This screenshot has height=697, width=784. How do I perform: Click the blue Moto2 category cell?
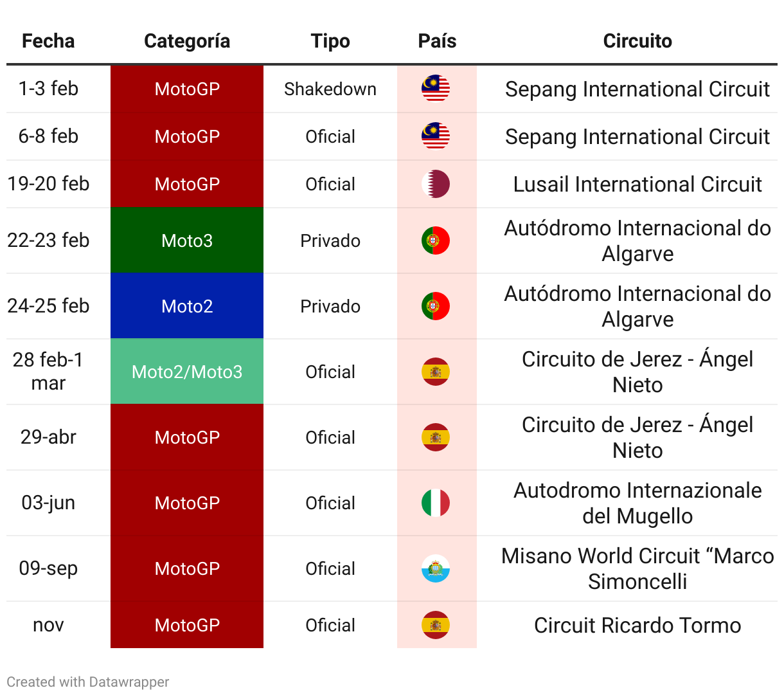point(187,306)
